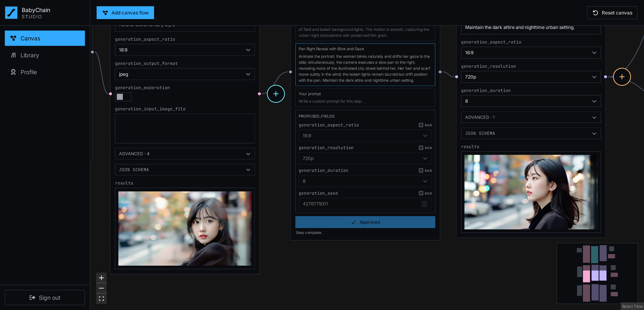Click the cyan circular add-step plus button
The width and height of the screenshot is (644, 310).
pos(276,94)
